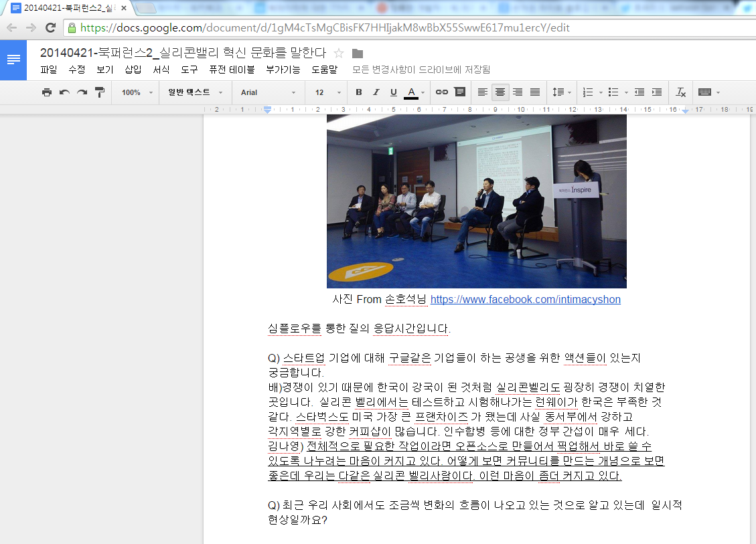Click the clear formatting icon
756x544 pixels.
coord(681,92)
